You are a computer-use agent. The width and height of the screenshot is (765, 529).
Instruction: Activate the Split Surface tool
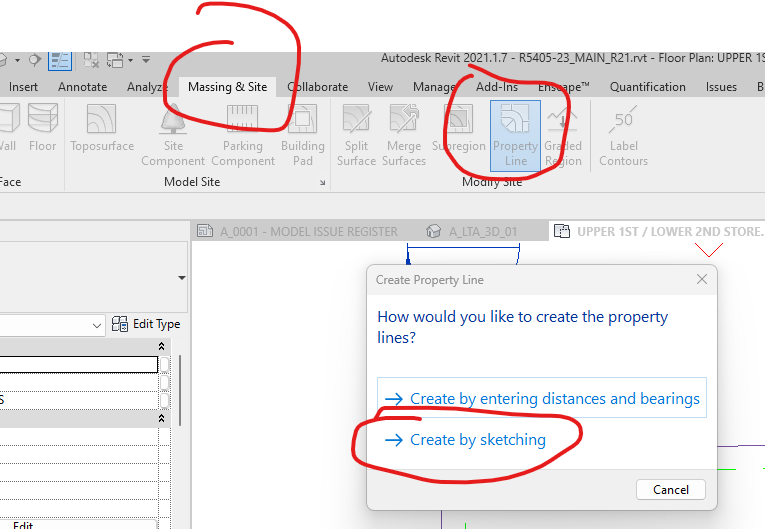pyautogui.click(x=356, y=135)
